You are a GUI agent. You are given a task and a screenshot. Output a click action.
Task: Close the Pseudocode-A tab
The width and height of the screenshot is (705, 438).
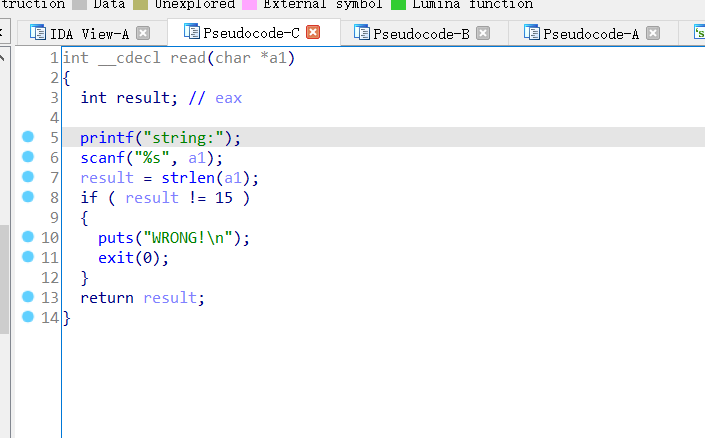click(653, 33)
